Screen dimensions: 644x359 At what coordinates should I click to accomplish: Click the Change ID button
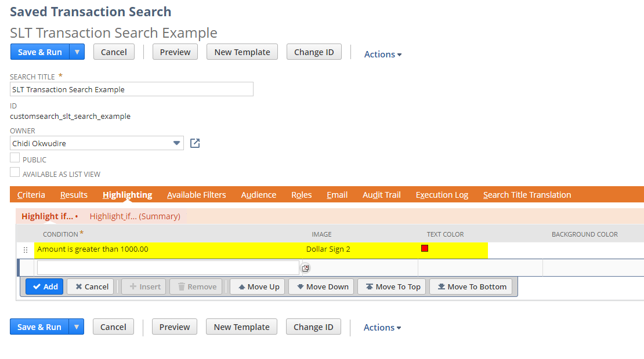pyautogui.click(x=313, y=52)
